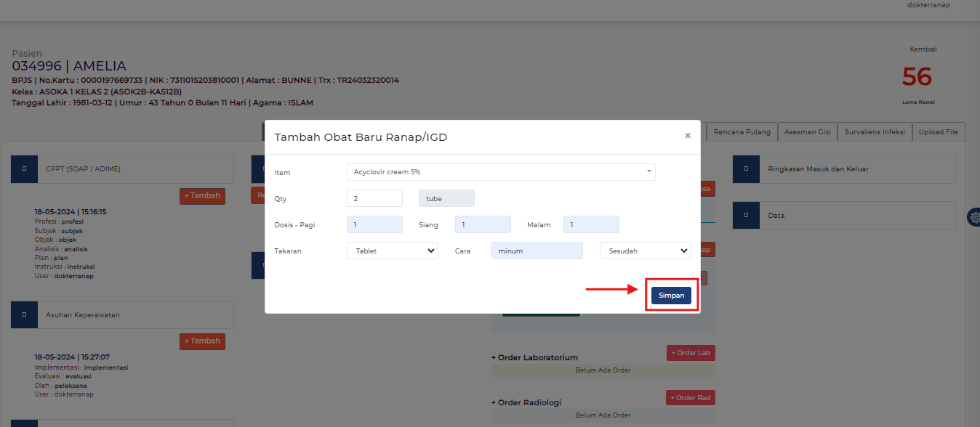Click the Simpan button

[x=670, y=296]
